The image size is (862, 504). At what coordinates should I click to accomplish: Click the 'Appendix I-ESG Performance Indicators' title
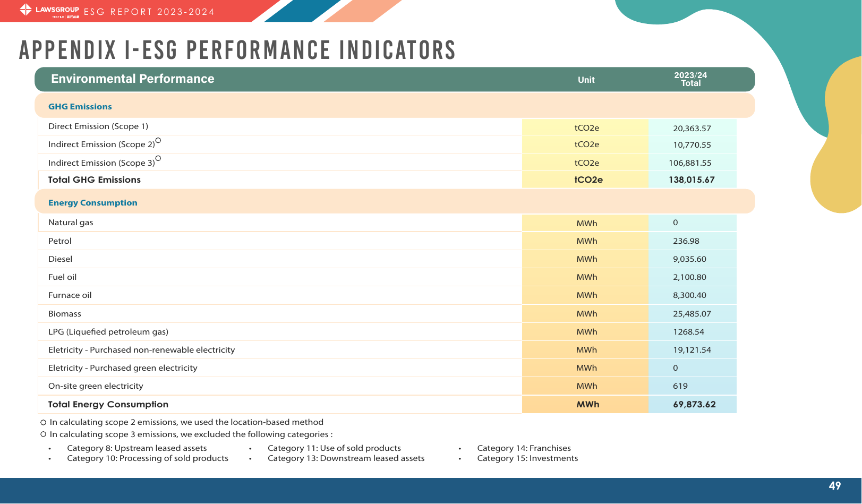pos(237,50)
